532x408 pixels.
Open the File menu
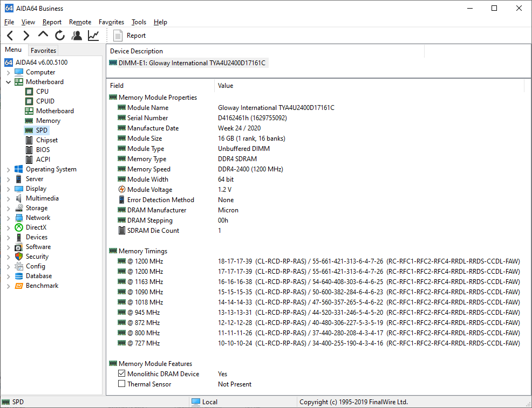pyautogui.click(x=9, y=22)
